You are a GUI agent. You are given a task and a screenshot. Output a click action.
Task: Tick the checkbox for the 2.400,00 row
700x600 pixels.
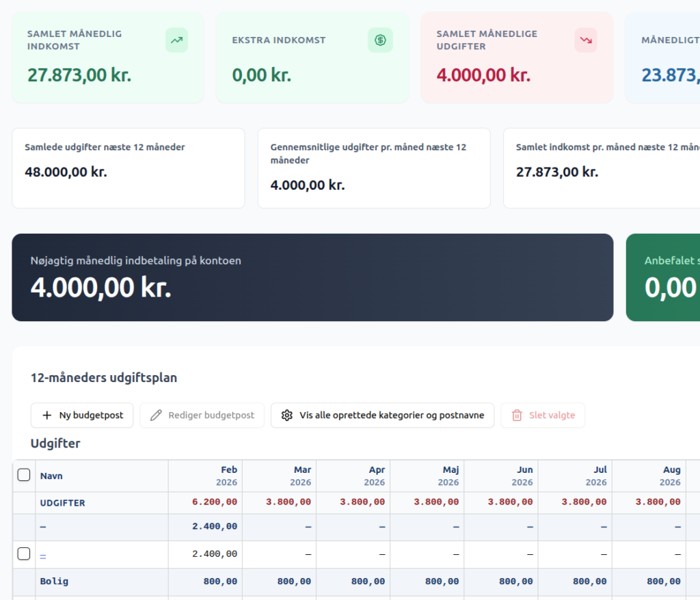click(24, 554)
